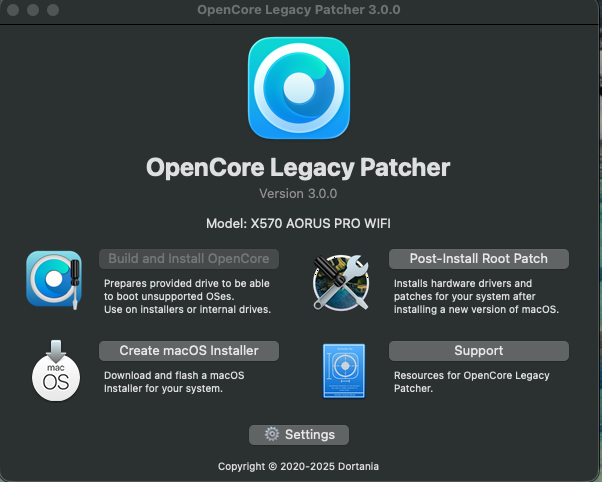Click the Support blueprint document icon
602x482 pixels.
tap(344, 371)
